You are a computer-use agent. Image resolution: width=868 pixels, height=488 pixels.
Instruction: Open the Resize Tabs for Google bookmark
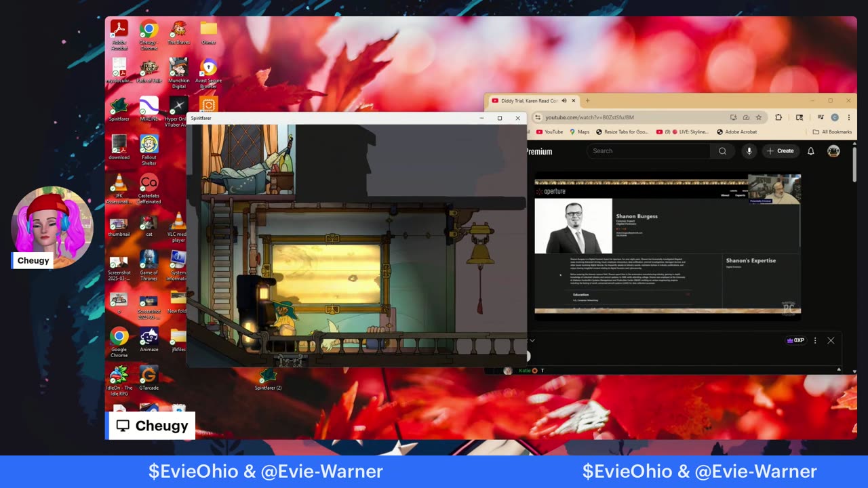coord(623,132)
